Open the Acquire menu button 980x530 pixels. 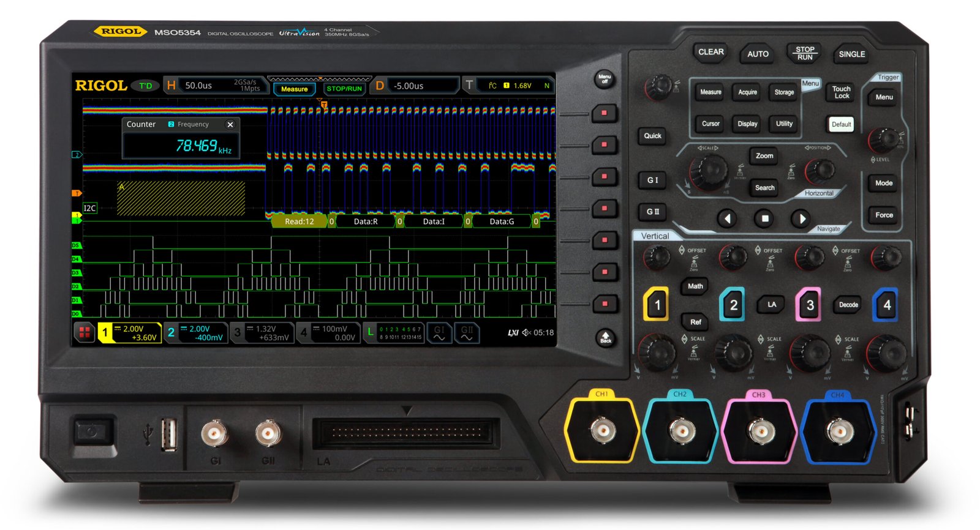pos(747,92)
